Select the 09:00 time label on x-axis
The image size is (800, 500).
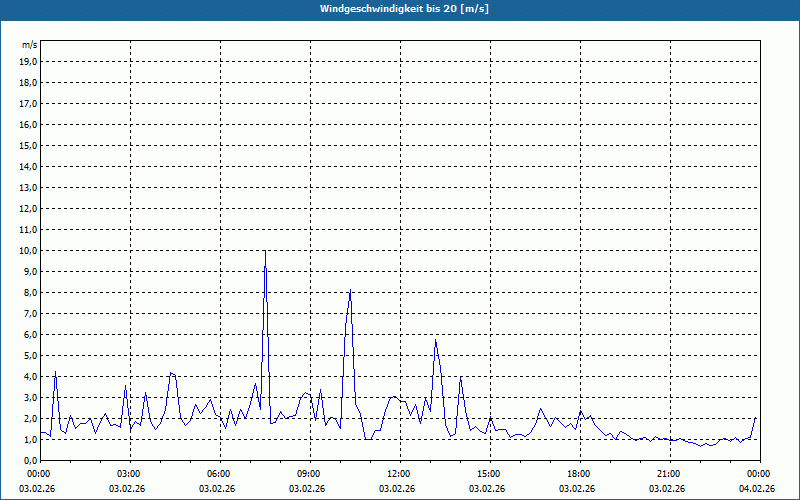tap(309, 473)
